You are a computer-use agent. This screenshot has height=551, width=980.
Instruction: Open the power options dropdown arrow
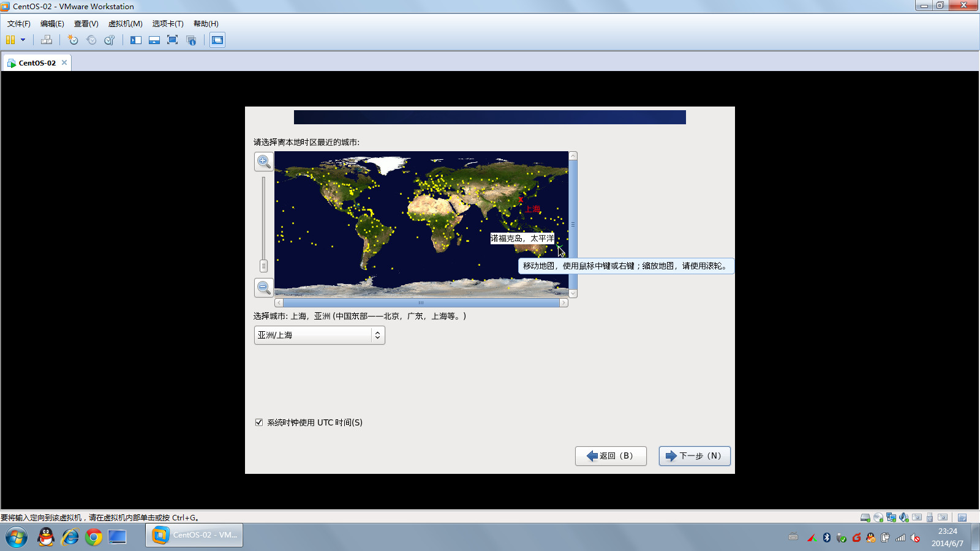tap(23, 40)
